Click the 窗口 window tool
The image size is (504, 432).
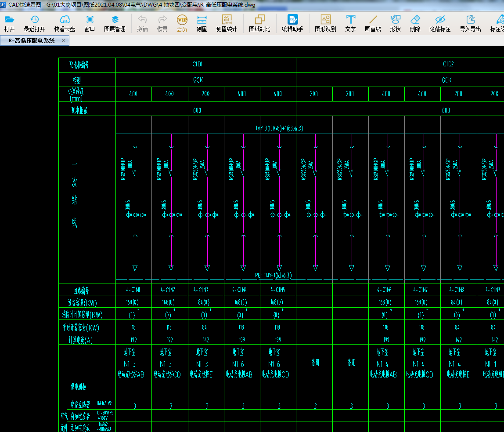coord(90,23)
